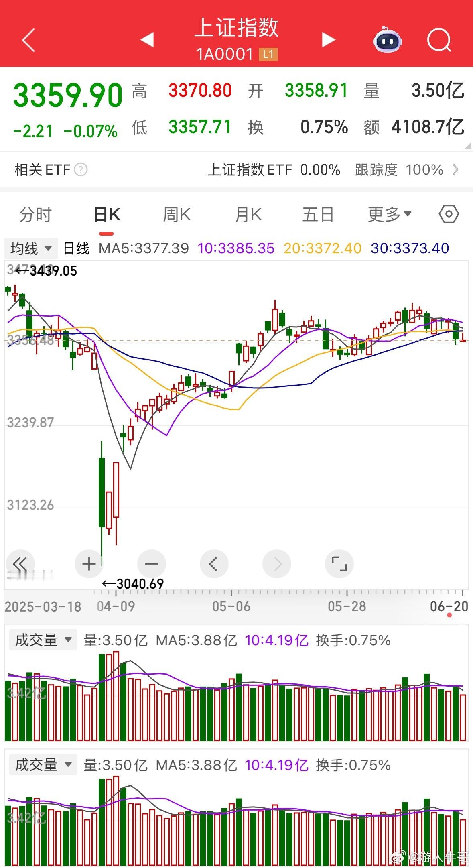The width and height of the screenshot is (473, 868).
Task: Select the 06-20 date marker
Action: click(x=449, y=606)
